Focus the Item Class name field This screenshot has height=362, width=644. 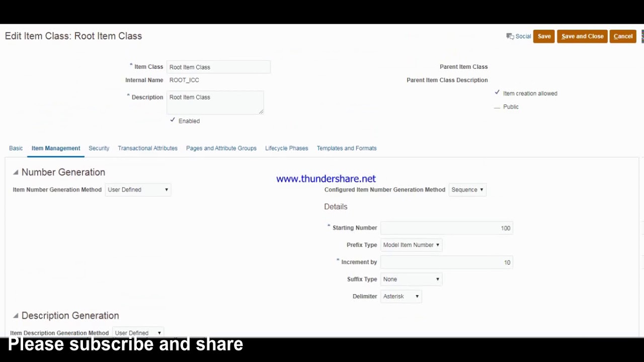(218, 67)
